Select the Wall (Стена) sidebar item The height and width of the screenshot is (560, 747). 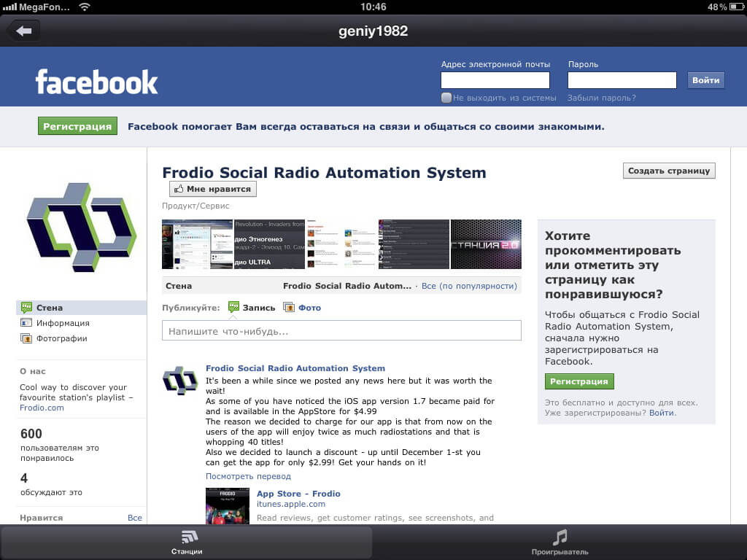click(x=50, y=308)
